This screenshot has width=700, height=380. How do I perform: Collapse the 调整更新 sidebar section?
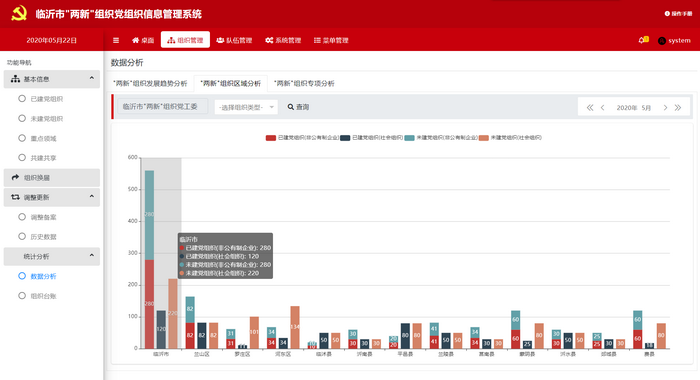click(52, 197)
